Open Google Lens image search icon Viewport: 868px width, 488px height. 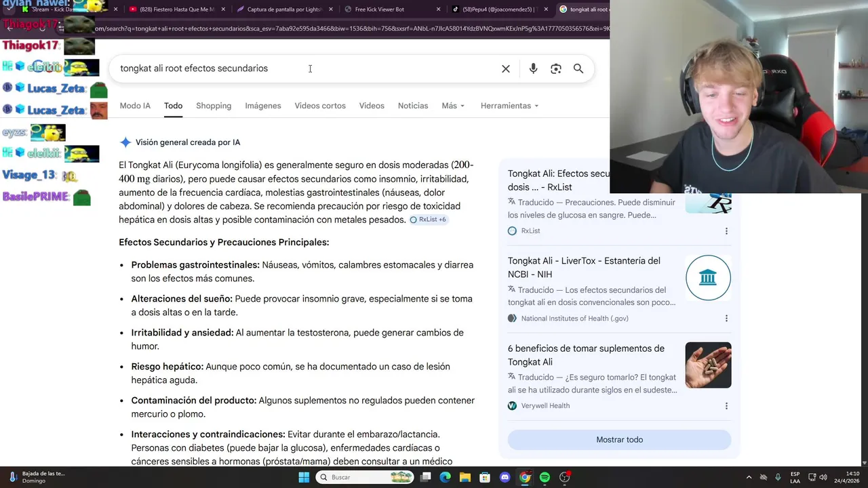click(556, 68)
